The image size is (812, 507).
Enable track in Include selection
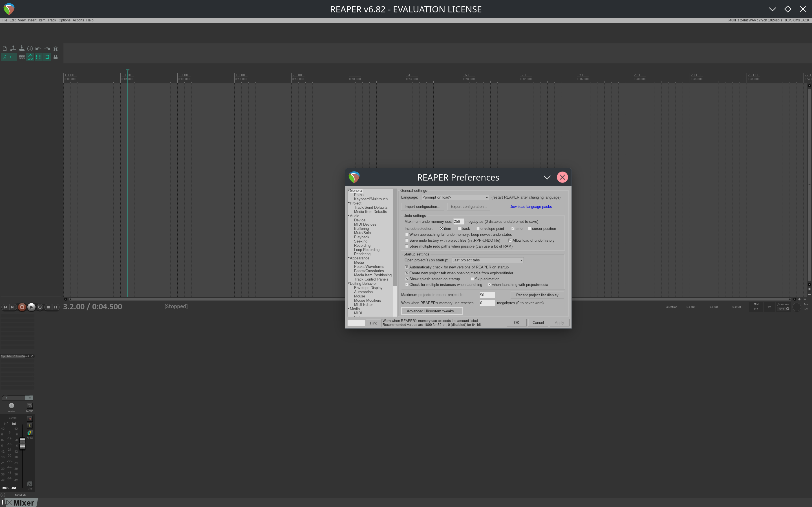[x=459, y=229]
